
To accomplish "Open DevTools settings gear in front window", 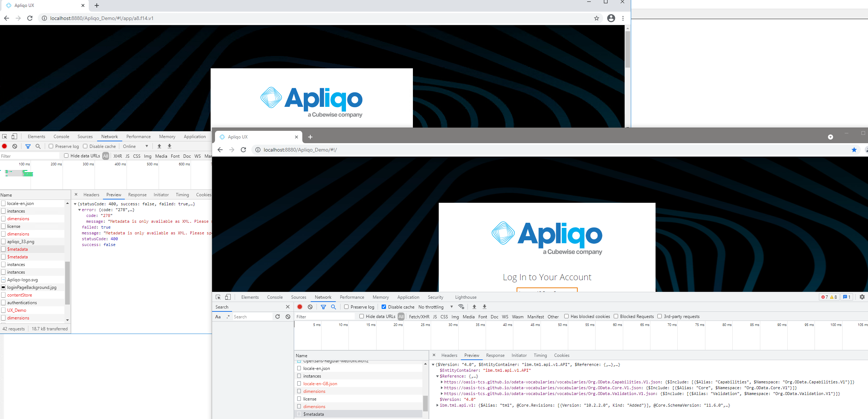I will [862, 297].
